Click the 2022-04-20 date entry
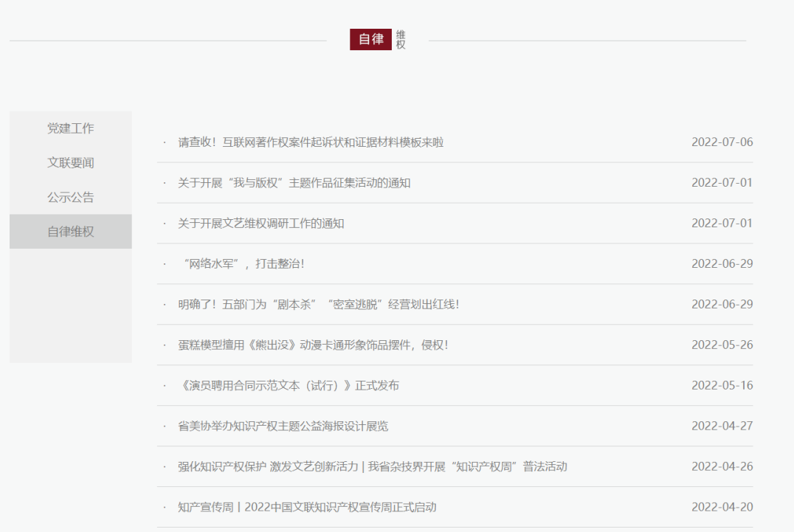Image resolution: width=794 pixels, height=532 pixels. 722,508
